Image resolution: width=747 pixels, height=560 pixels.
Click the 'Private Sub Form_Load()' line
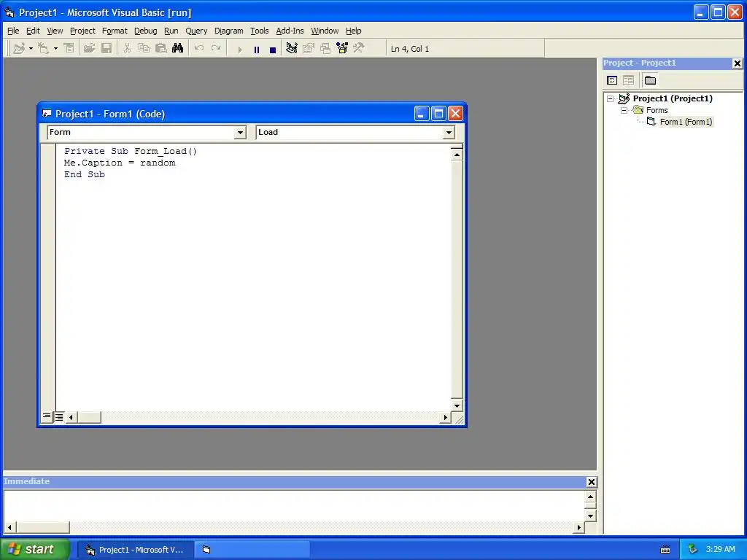pos(131,152)
